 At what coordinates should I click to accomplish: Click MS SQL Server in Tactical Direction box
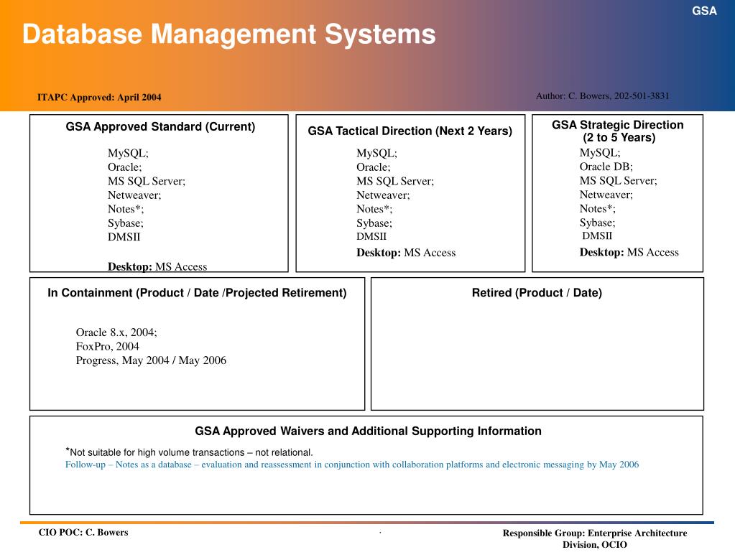click(395, 181)
